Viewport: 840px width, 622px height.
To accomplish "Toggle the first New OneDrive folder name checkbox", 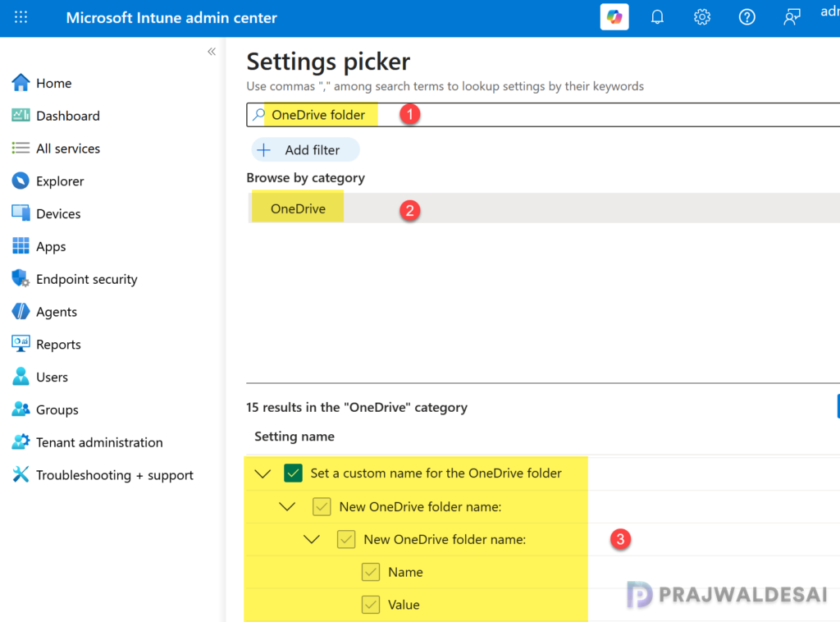I will 322,506.
